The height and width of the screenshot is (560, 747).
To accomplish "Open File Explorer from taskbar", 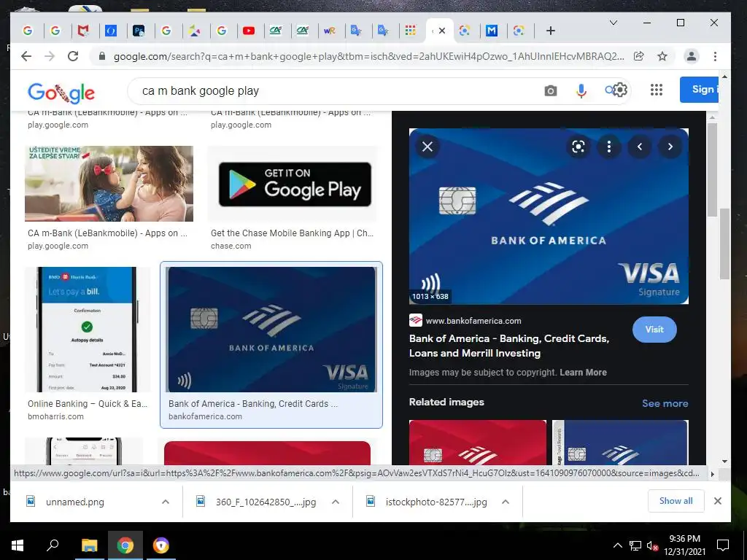I will coord(89,545).
